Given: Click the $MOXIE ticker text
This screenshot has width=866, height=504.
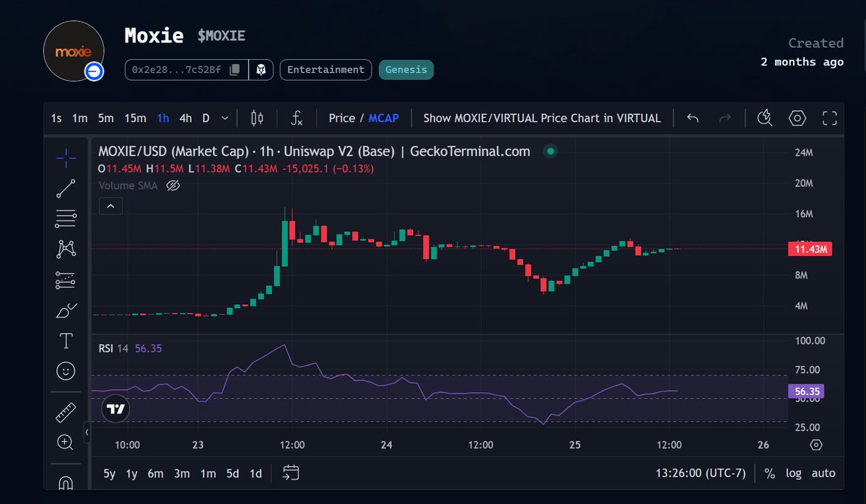Looking at the screenshot, I should pos(222,36).
